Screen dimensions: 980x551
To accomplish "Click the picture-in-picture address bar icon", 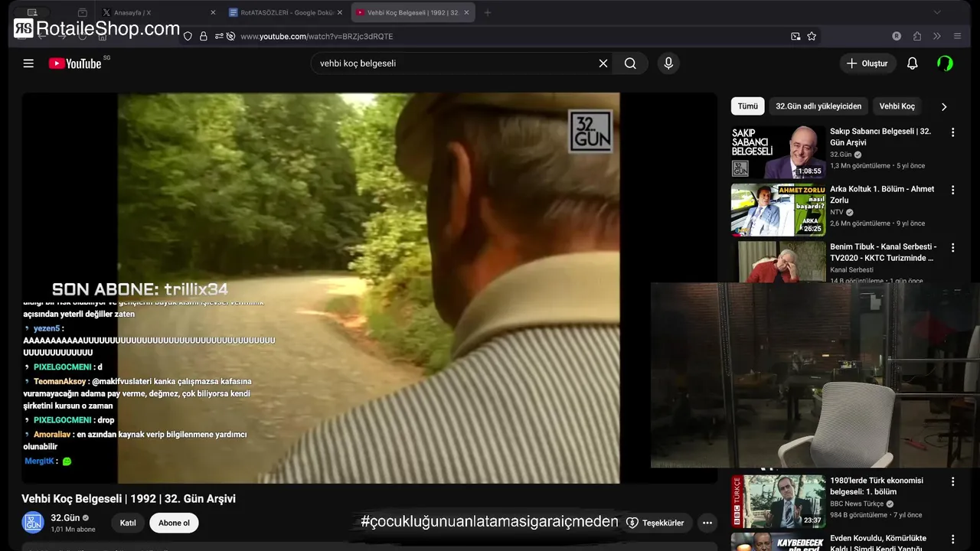I will click(x=795, y=36).
